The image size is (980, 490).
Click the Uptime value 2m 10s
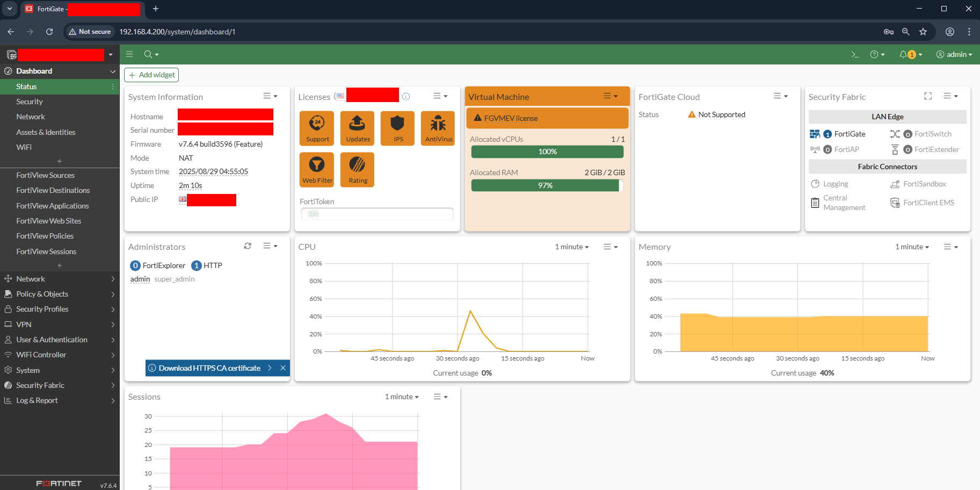coord(190,185)
